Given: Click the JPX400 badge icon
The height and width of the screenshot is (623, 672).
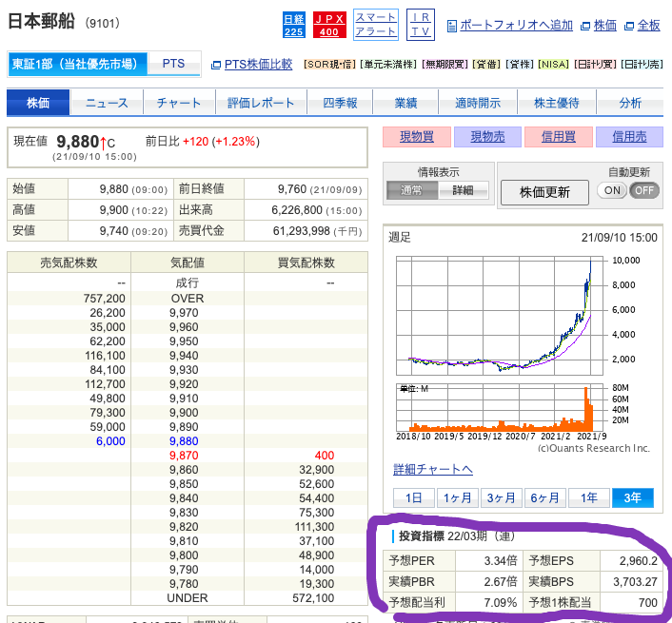Looking at the screenshot, I should (x=329, y=25).
